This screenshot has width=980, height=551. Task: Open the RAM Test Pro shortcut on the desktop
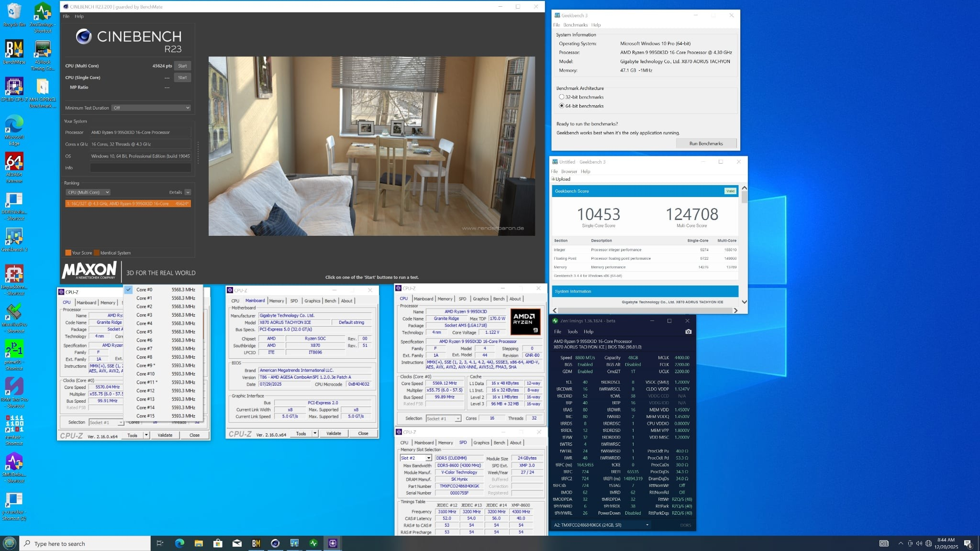(x=14, y=392)
